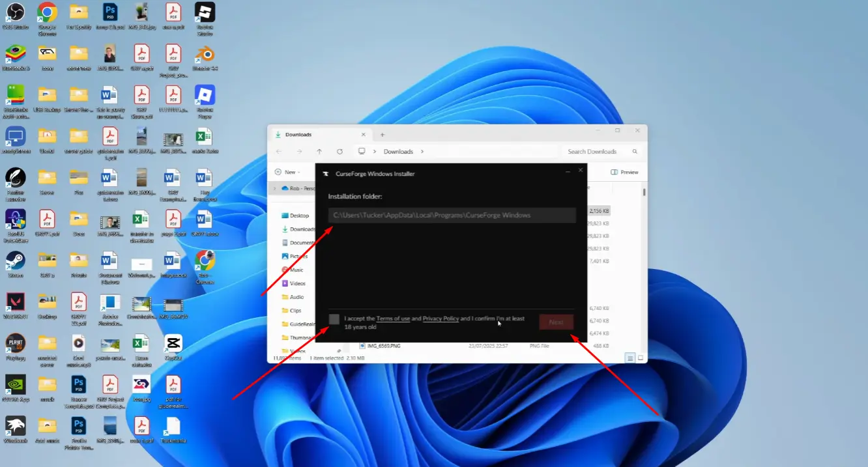Click the Next button in CurseForge installer

point(556,322)
